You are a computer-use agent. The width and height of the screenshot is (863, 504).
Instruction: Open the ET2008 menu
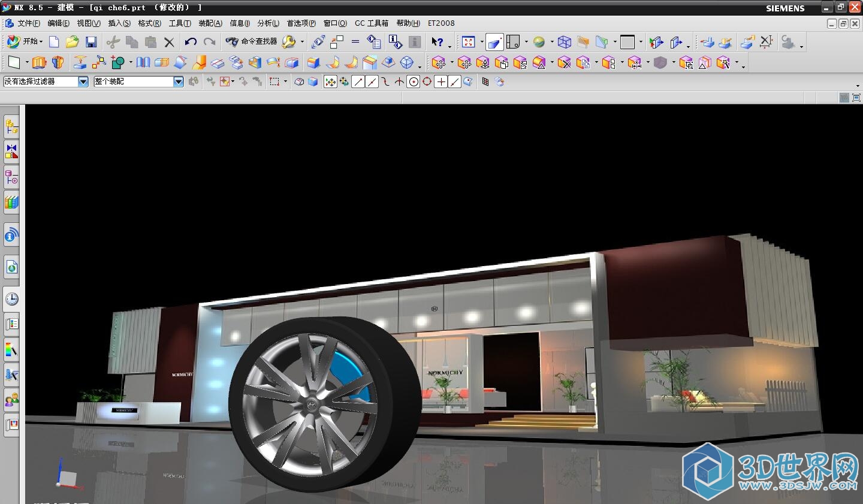pyautogui.click(x=441, y=23)
